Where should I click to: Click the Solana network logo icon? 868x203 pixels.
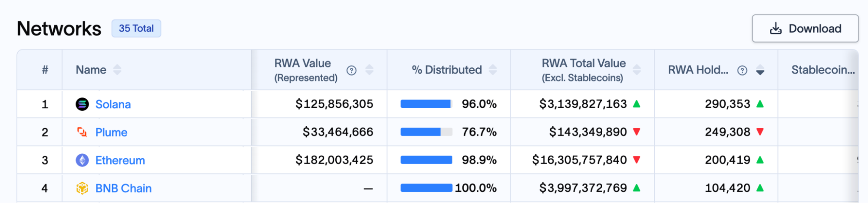[x=82, y=104]
